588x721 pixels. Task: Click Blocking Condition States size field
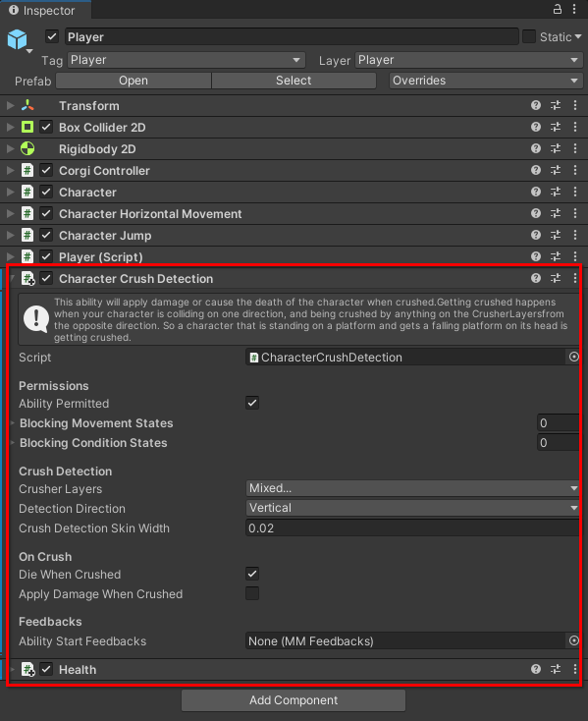[559, 442]
